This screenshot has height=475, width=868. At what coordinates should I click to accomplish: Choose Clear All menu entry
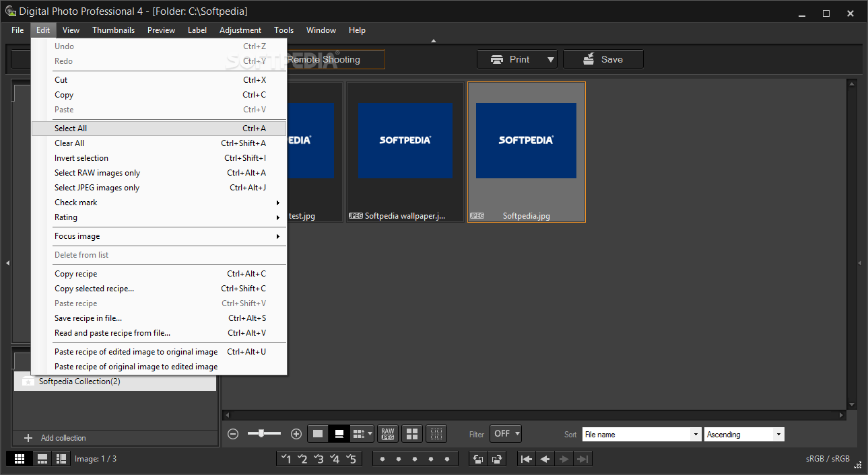pyautogui.click(x=159, y=143)
